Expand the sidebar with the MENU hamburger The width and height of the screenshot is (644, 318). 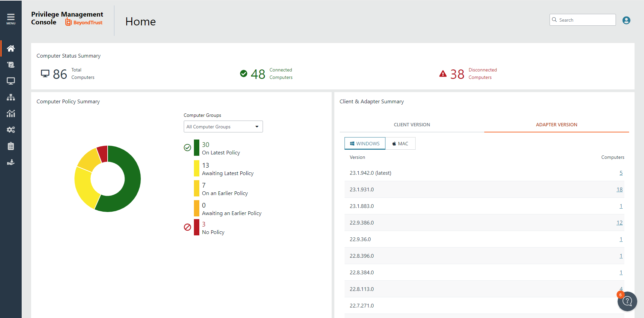tap(11, 17)
